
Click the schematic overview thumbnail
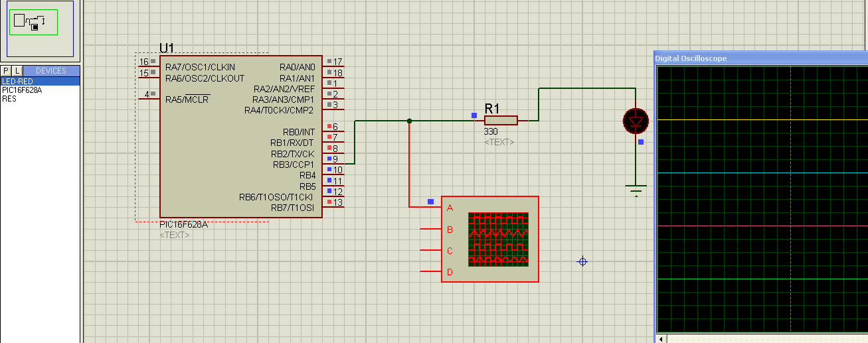pyautogui.click(x=39, y=28)
